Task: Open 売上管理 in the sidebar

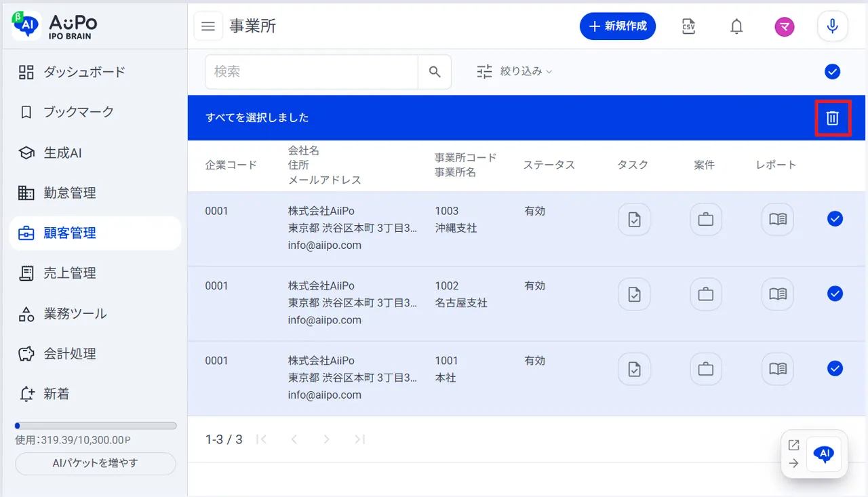Action: click(96, 273)
